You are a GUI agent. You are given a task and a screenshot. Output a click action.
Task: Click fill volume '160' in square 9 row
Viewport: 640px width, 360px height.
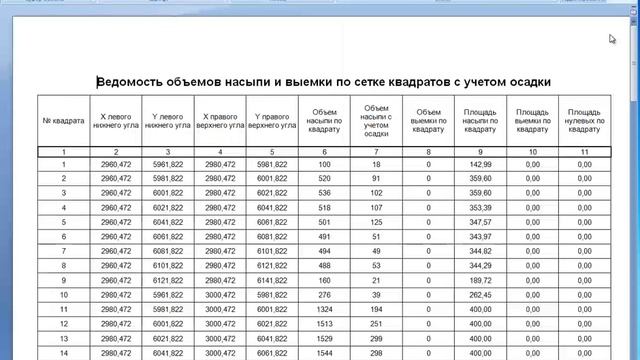click(x=324, y=280)
